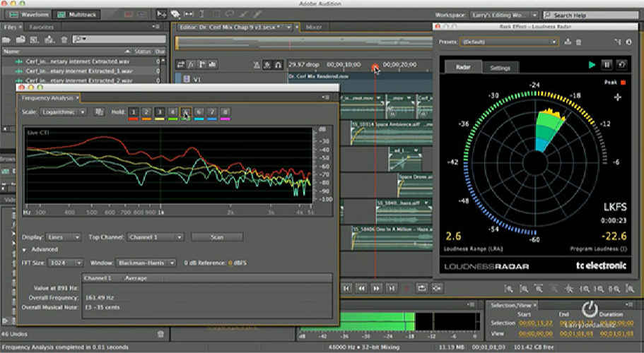Click the Scan button
The height and width of the screenshot is (353, 644).
217,237
